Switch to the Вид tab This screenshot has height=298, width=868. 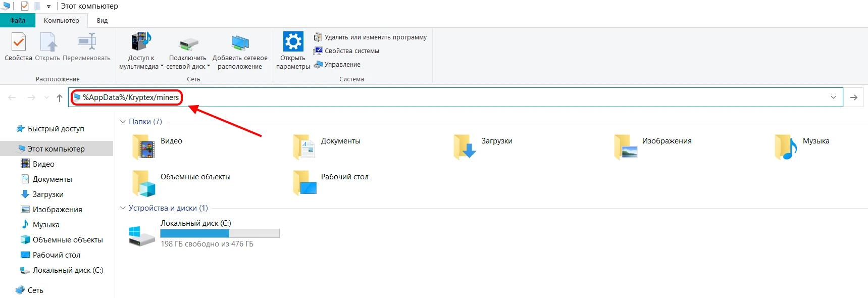[102, 21]
